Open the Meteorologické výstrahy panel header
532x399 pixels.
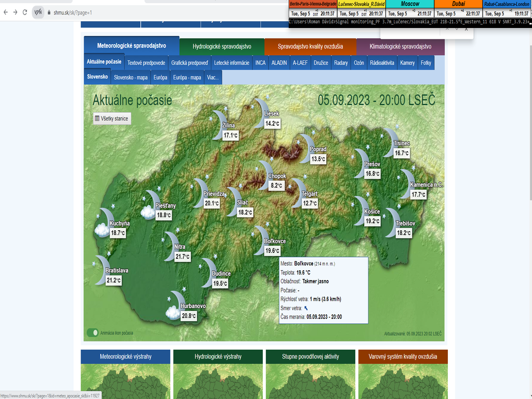click(126, 356)
